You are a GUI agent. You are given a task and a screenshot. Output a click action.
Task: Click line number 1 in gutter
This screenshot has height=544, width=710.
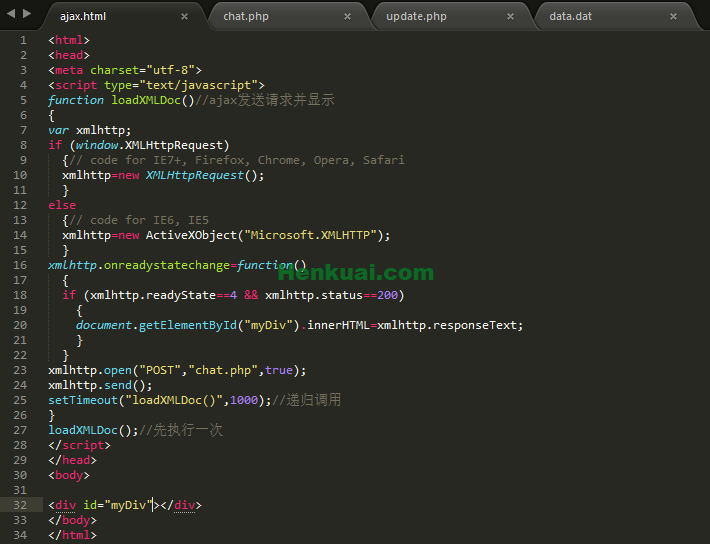(23, 40)
